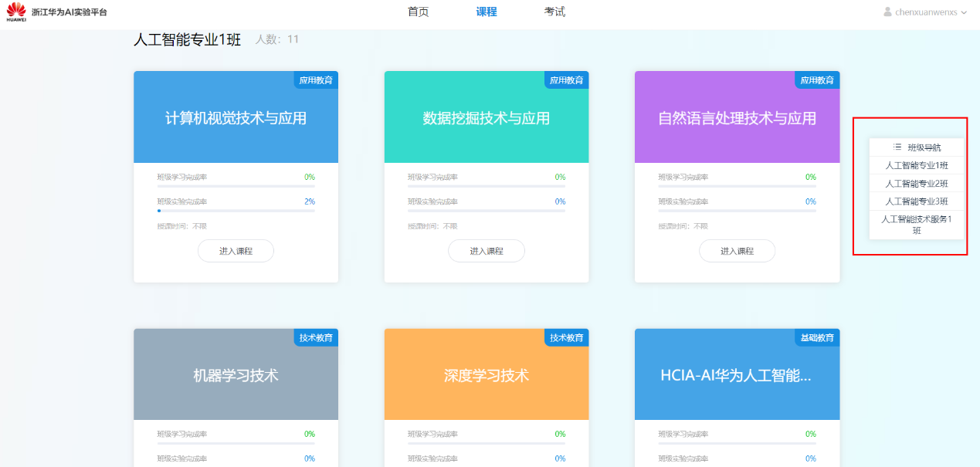Click 进入课程 for 计算机视觉技术与应用
This screenshot has height=467, width=980.
point(236,251)
